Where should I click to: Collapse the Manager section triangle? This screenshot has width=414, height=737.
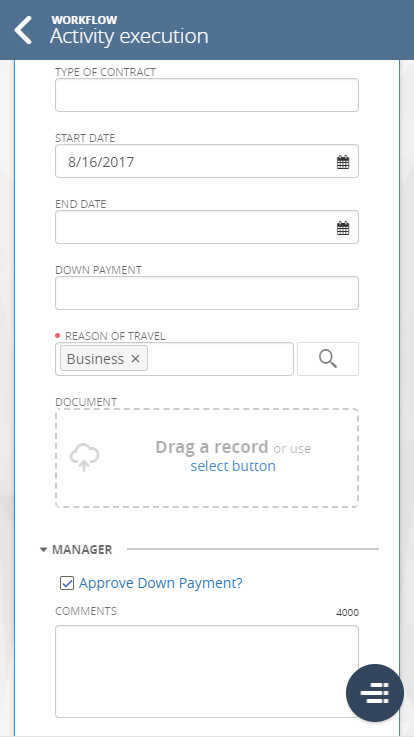43,549
